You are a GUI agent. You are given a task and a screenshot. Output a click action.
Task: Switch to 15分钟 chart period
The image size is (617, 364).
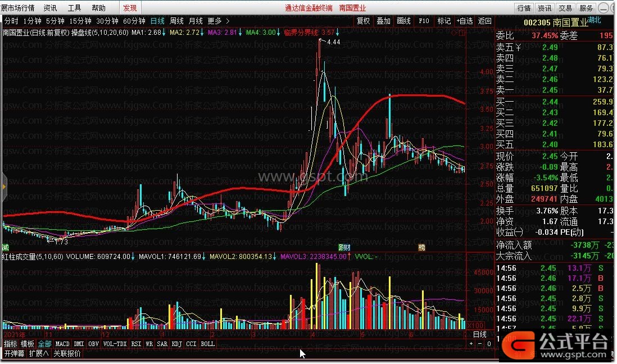pyautogui.click(x=80, y=21)
